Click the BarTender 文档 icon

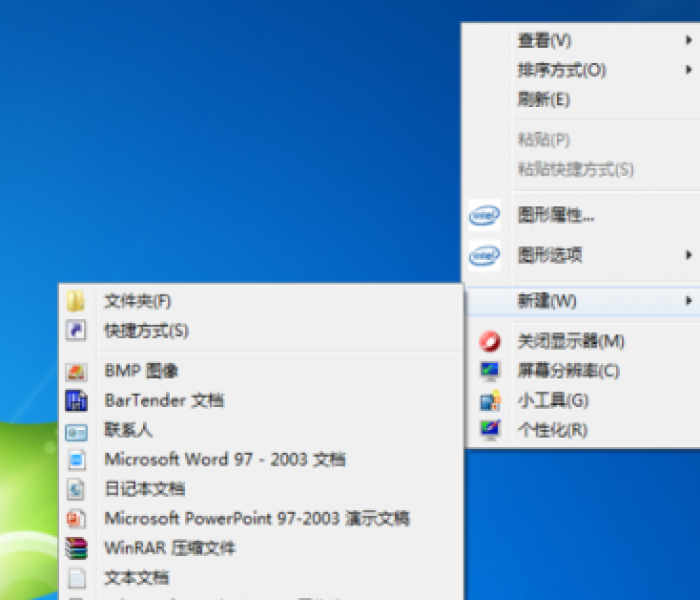coord(76,401)
